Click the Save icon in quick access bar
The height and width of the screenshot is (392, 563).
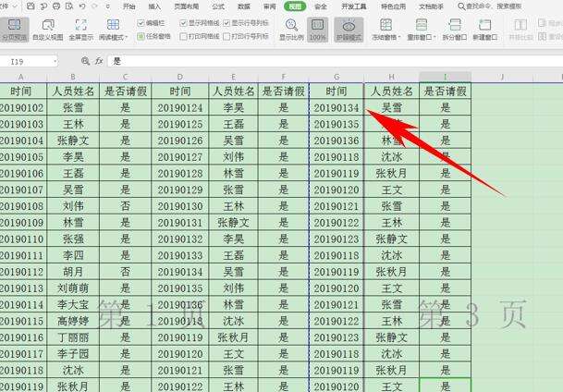tap(31, 6)
